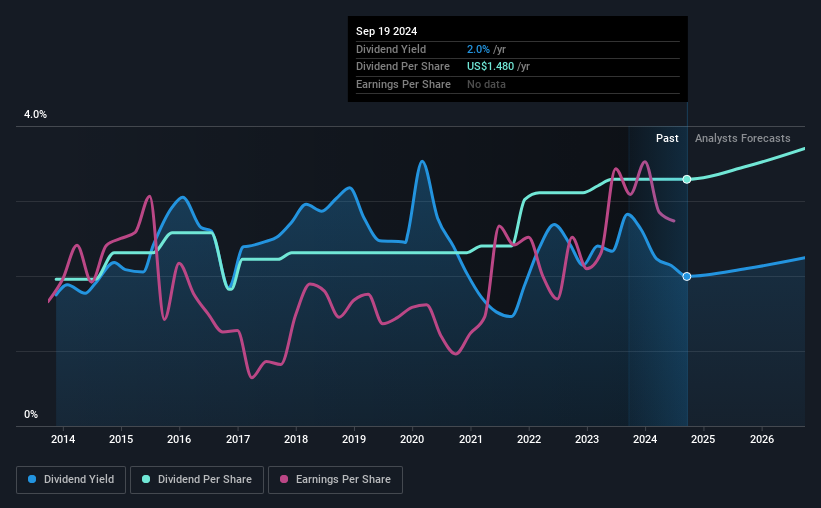Click the 'Dividend Yield' tooltip row label
The width and height of the screenshot is (821, 508).
(x=391, y=49)
